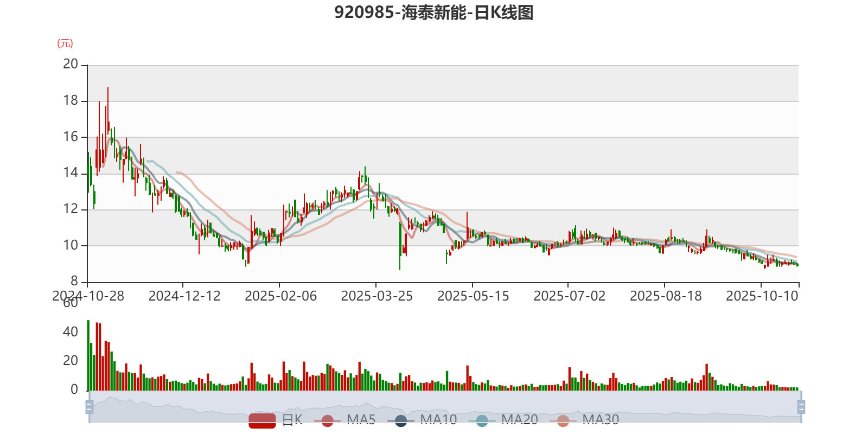
Task: Toggle the 日K series in the legend
Action: coord(276,420)
